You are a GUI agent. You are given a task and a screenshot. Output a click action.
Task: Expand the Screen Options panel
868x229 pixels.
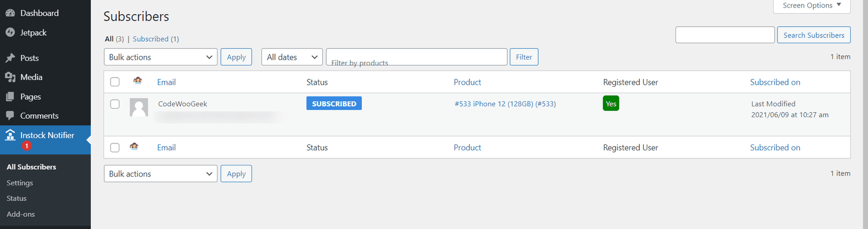tap(812, 5)
